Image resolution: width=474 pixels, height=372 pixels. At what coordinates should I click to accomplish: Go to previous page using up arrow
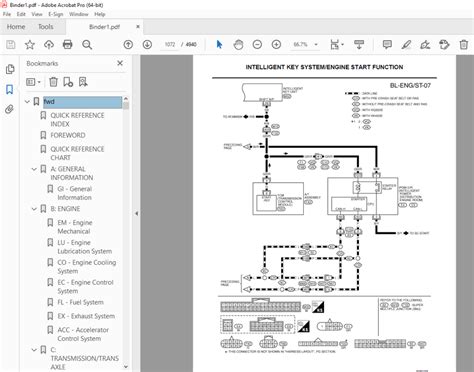click(128, 44)
